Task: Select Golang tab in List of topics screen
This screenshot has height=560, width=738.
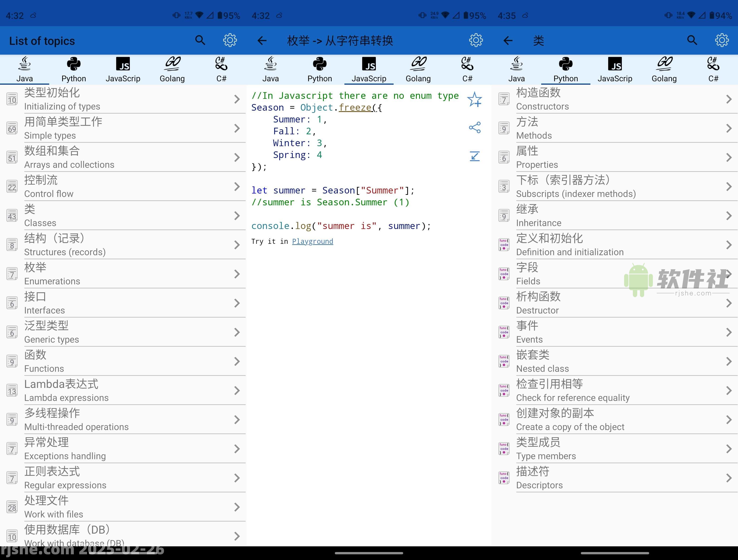Action: (x=172, y=69)
